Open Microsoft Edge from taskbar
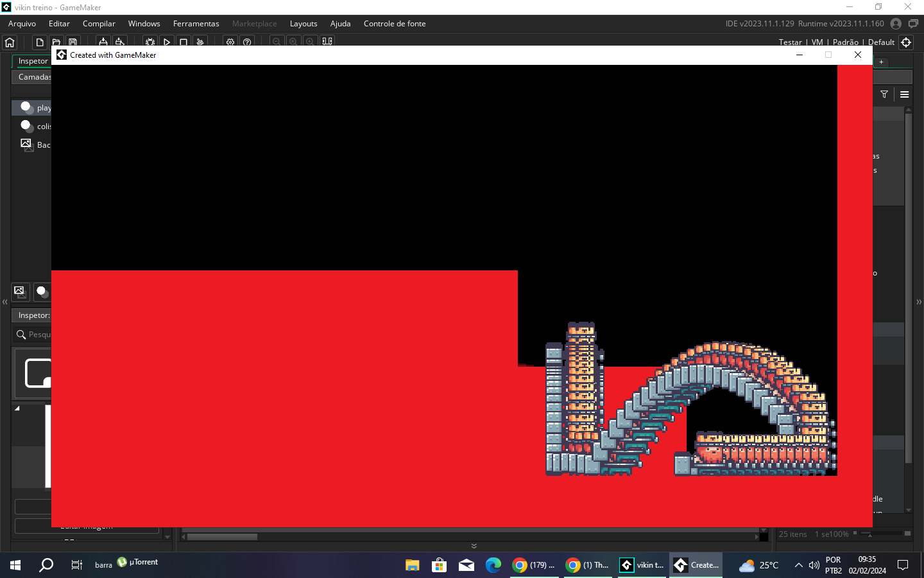Screen dimensions: 924x578 [493, 565]
